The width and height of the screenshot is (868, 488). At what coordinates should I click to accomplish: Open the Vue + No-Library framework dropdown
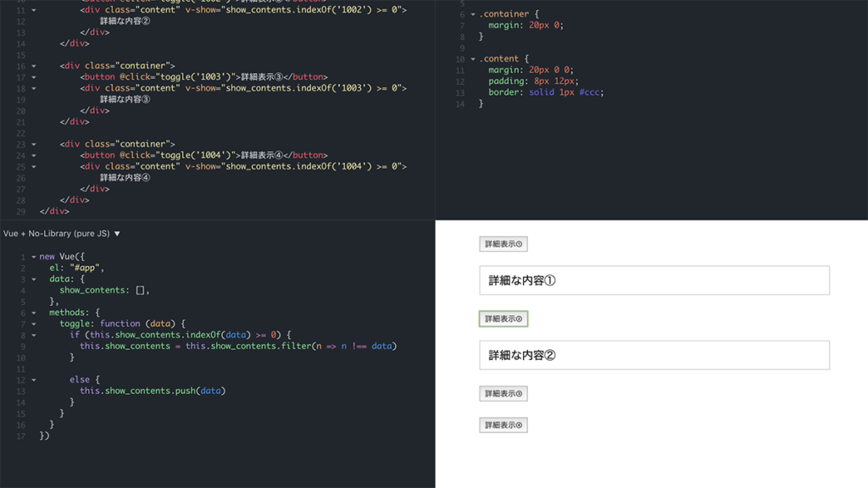pos(62,233)
